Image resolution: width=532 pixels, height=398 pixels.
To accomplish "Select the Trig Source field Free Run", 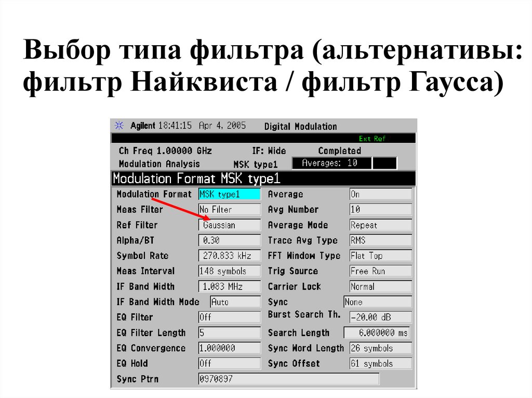I will (x=381, y=271).
